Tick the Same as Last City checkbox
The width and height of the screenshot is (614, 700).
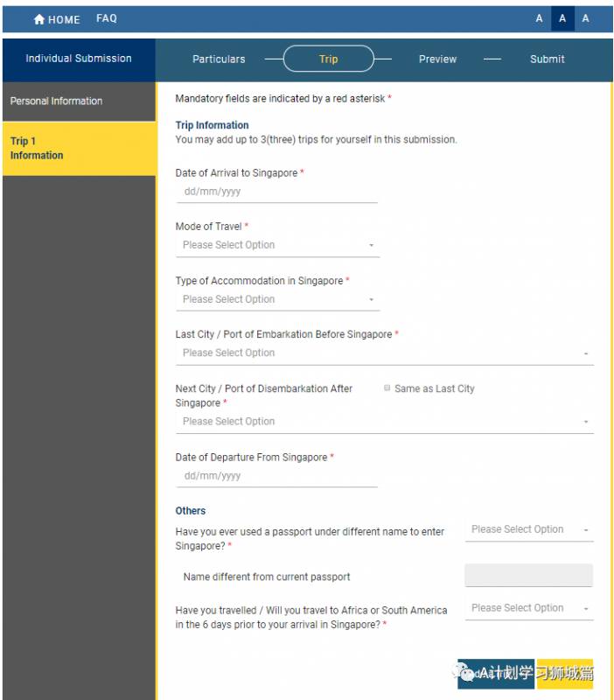click(387, 388)
